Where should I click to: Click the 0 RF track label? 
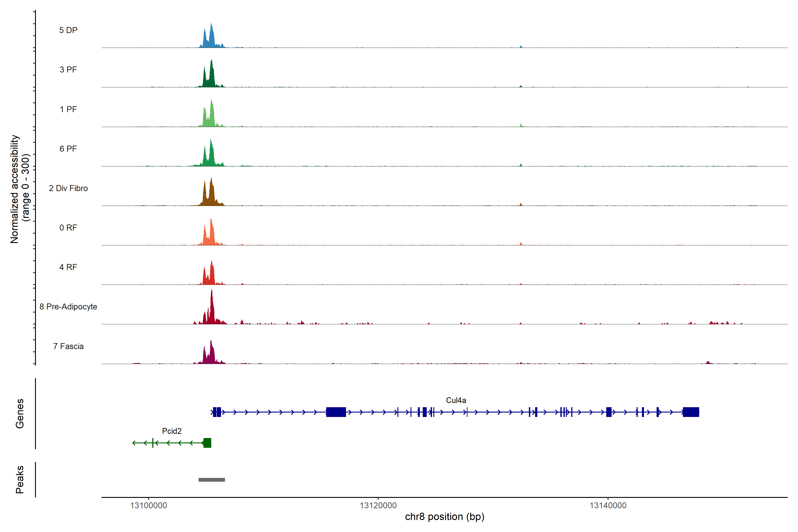68,228
